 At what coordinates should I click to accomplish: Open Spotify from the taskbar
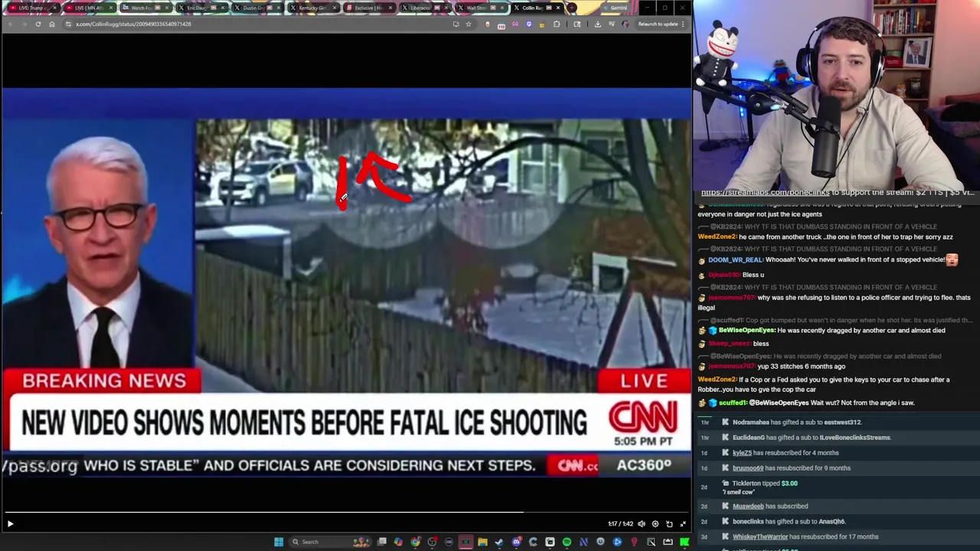coord(567,542)
